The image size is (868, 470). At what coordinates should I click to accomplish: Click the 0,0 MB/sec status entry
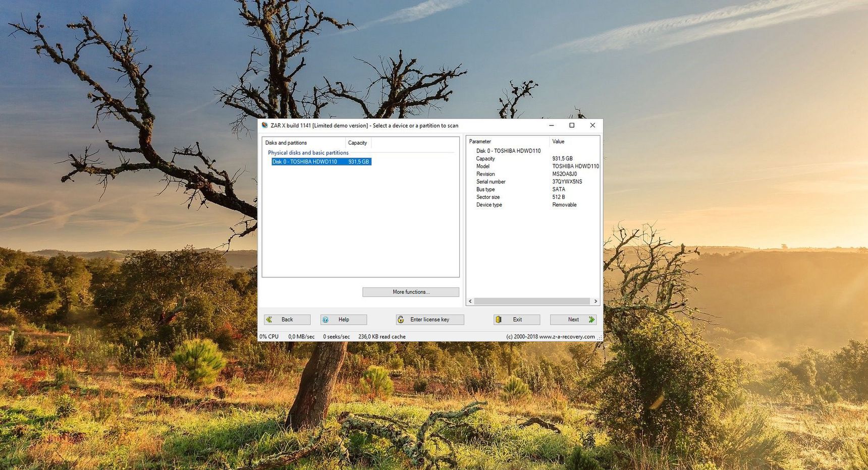[x=301, y=336]
